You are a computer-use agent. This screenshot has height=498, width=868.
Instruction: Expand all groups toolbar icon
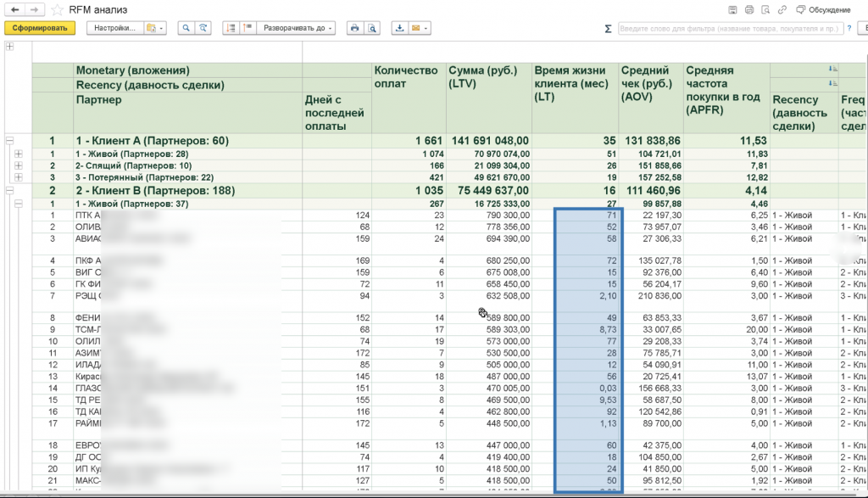coord(248,28)
